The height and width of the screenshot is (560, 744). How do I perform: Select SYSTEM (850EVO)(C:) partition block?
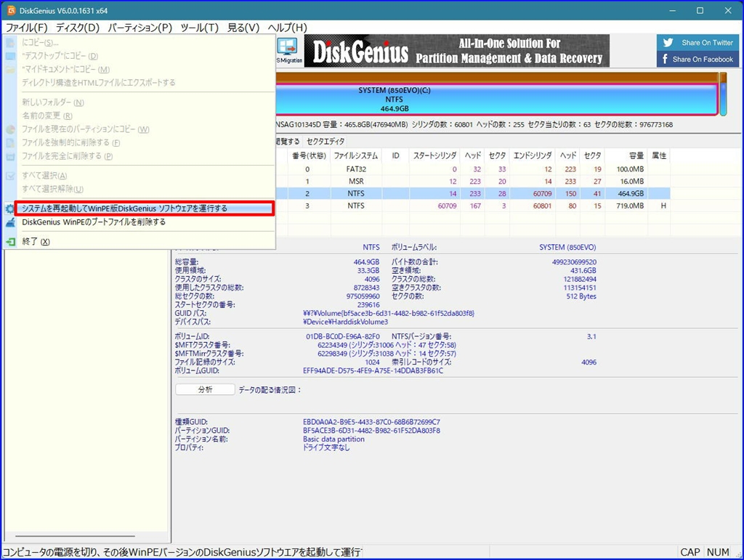496,99
